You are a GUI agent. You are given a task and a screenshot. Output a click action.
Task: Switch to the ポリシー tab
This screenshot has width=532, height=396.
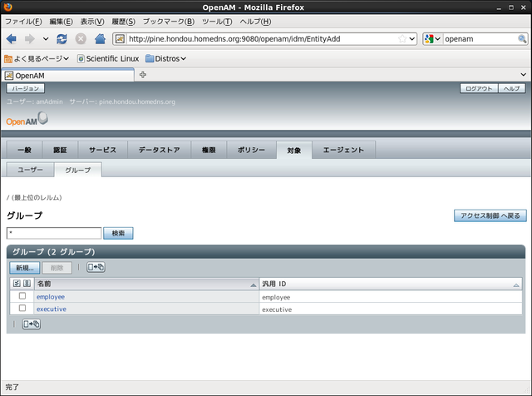click(250, 150)
